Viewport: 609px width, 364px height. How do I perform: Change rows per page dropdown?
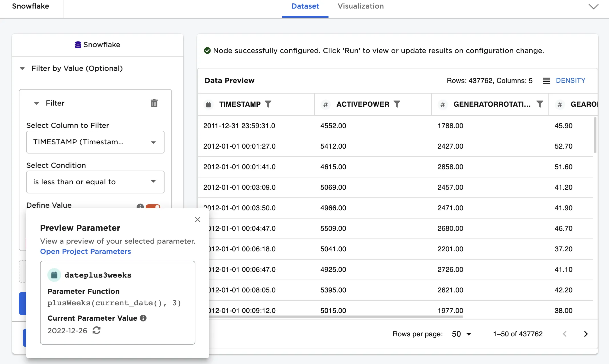pos(461,334)
